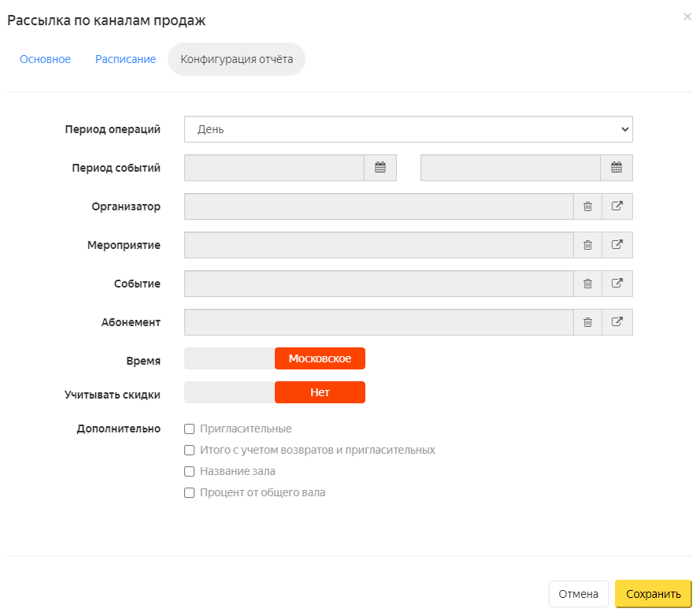Click the Сохранить button
Image resolution: width=700 pixels, height=616 pixels.
654,594
